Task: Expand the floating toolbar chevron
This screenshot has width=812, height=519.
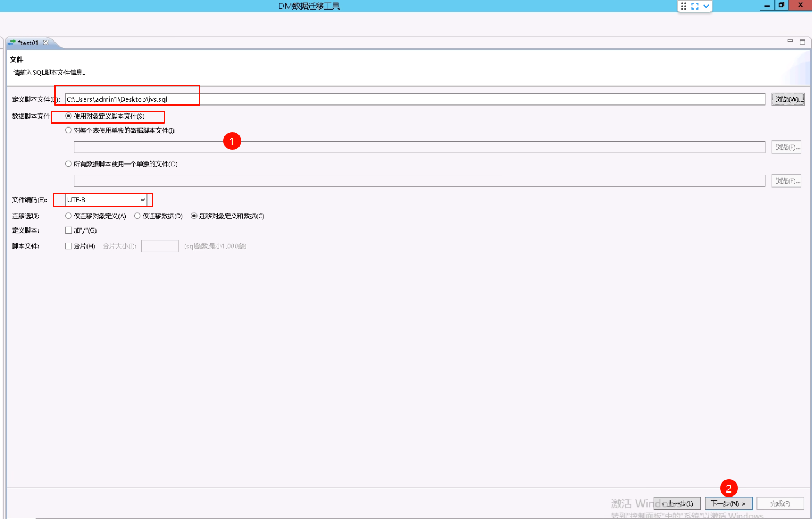Action: click(706, 6)
